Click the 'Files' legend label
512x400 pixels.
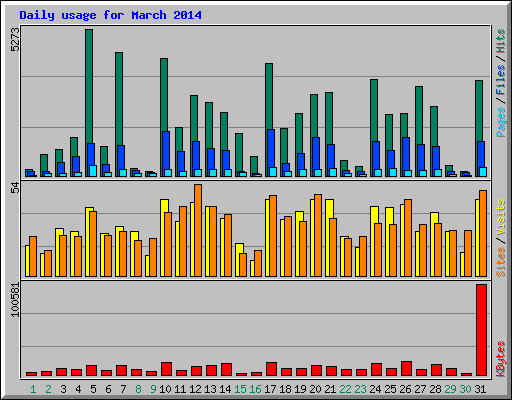pos(500,80)
